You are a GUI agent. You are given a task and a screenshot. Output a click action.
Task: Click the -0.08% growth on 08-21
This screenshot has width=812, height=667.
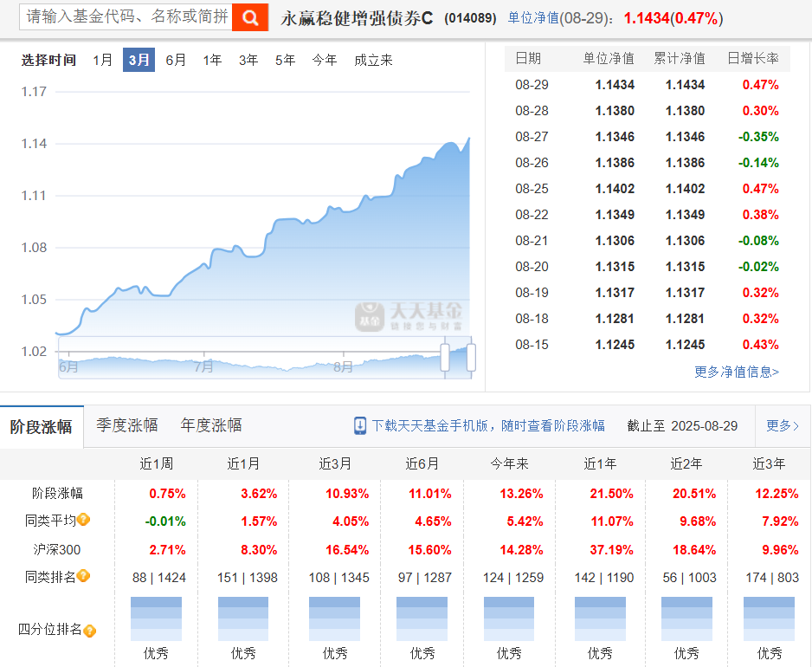tap(758, 241)
